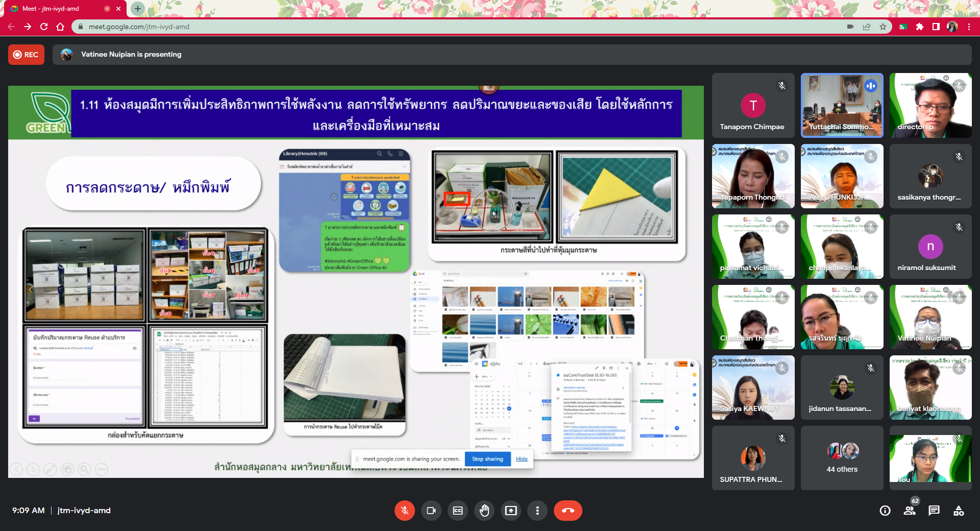This screenshot has width=980, height=531.
Task: Bookmark this page with the star icon
Action: [883, 27]
